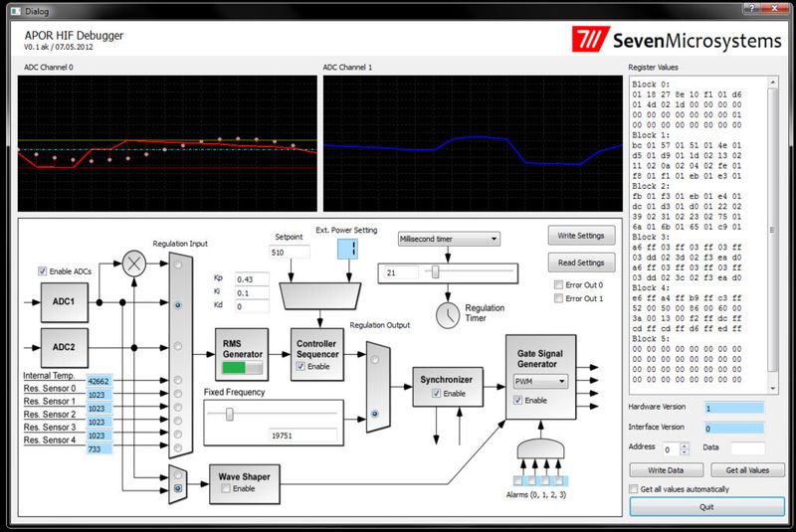Screen dimensions: 796x532
Task: Click the ADC Channel 0 graph
Action: [x=167, y=143]
